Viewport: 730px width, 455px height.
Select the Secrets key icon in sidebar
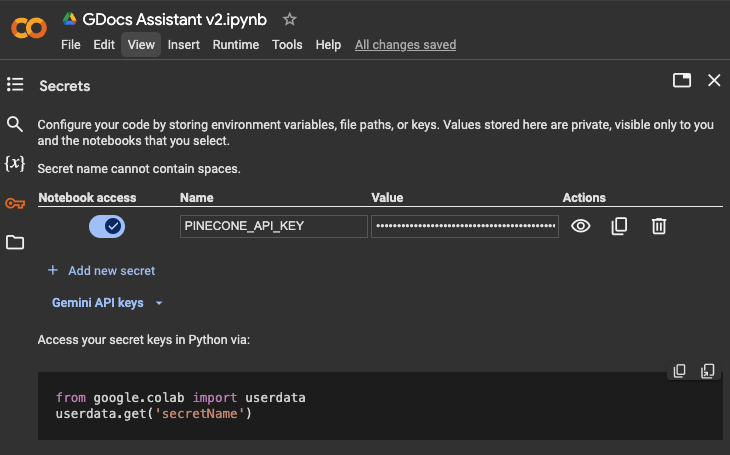[x=15, y=203]
